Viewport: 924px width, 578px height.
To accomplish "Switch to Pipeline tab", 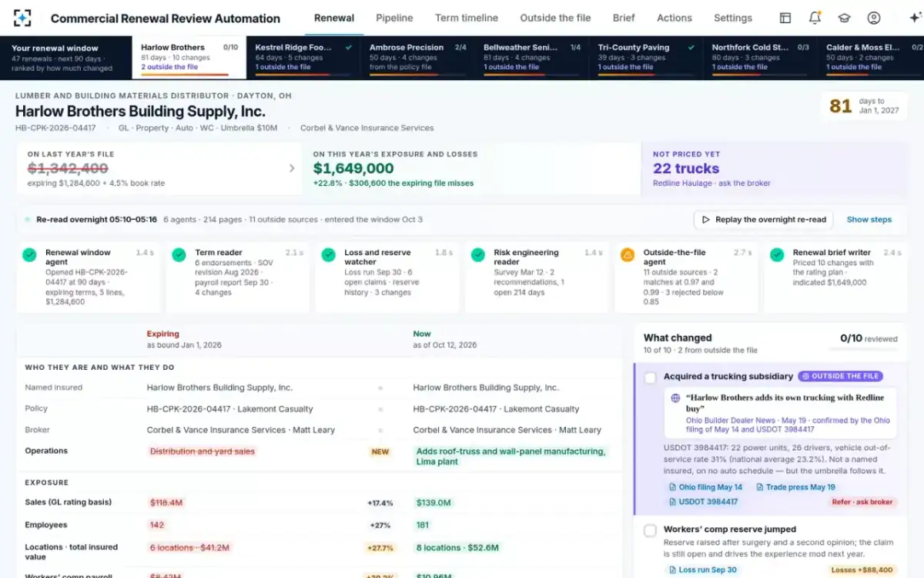I will coord(394,18).
